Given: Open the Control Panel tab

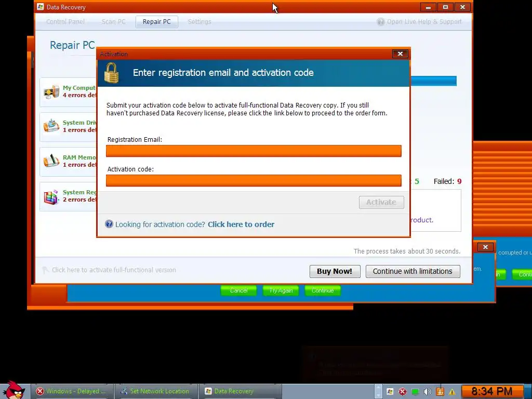Looking at the screenshot, I should (65, 22).
